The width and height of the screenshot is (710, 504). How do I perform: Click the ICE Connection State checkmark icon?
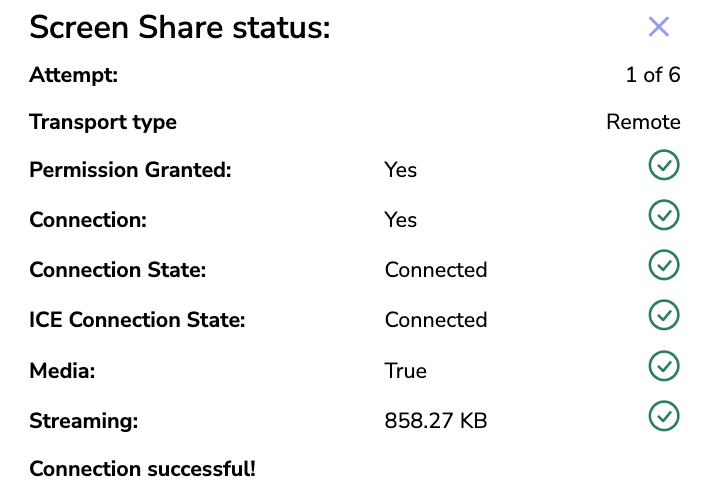(x=664, y=315)
